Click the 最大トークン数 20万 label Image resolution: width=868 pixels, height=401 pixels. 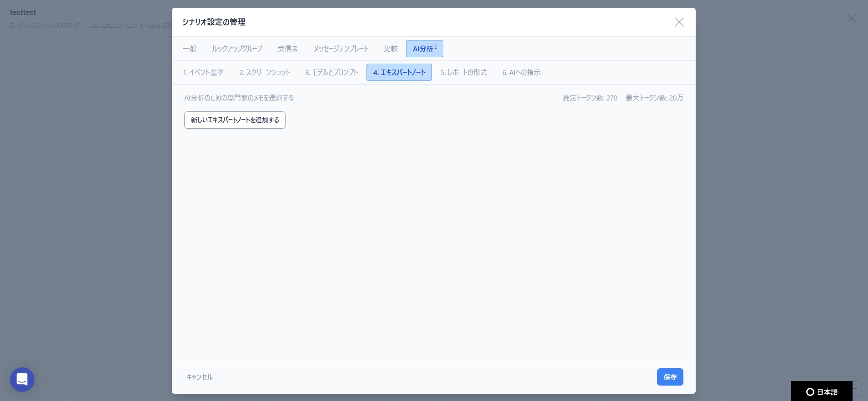coord(654,98)
